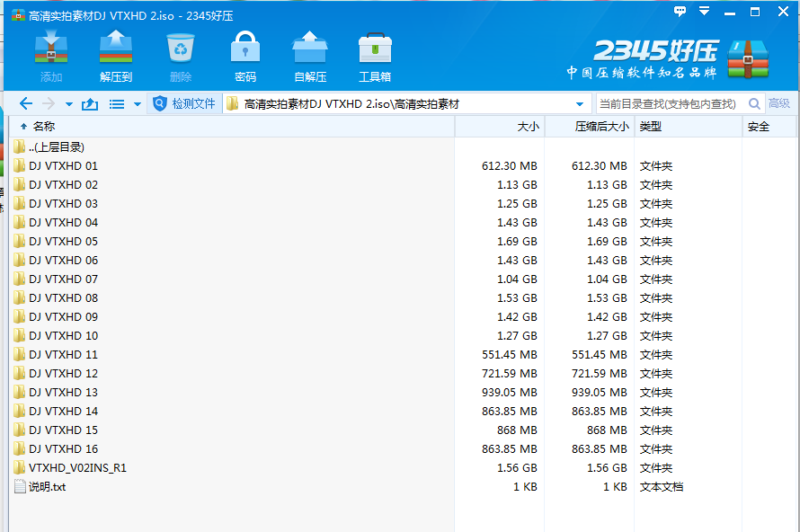800x532 pixels.
Task: Click the folder icon of VTXHD_V02INS_R1
Action: point(20,467)
